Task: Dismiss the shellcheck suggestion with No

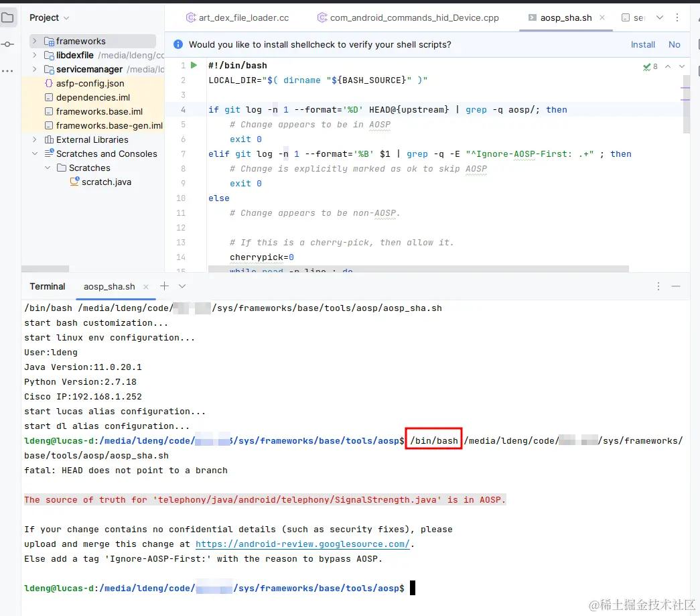Action: click(675, 44)
